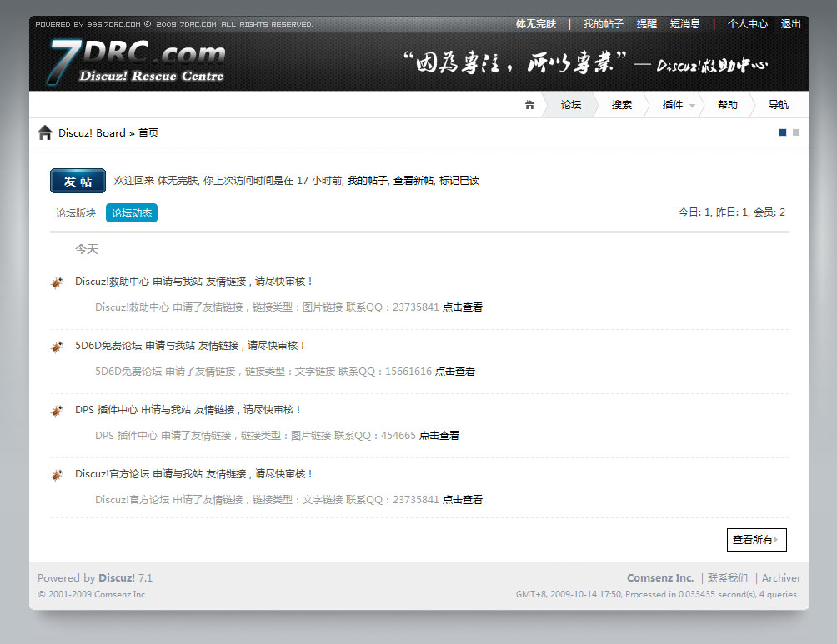
Task: Open the 论坛 navigation tab
Action: point(570,105)
